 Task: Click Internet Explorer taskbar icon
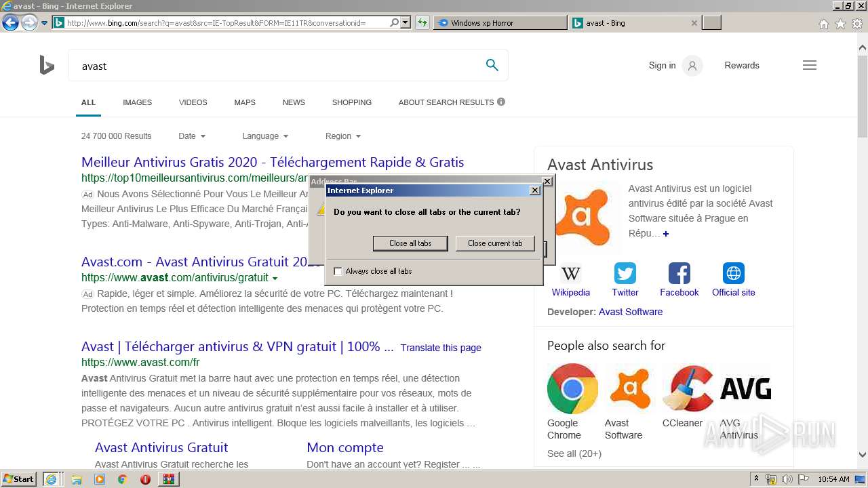pyautogui.click(x=51, y=479)
